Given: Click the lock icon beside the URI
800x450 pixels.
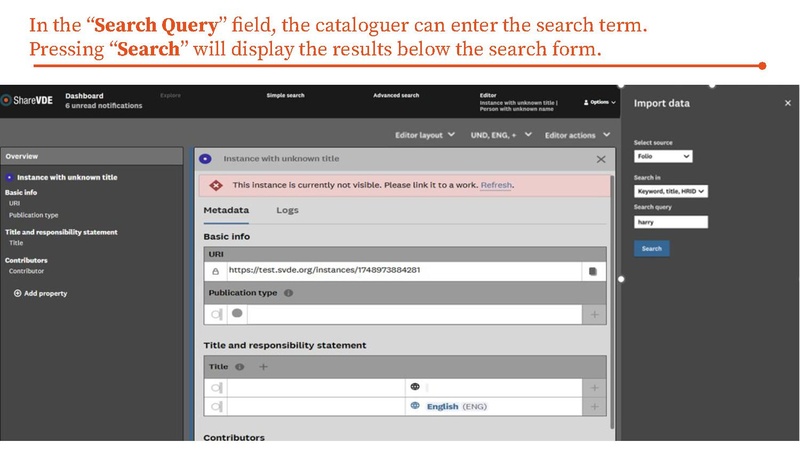Looking at the screenshot, I should click(x=215, y=270).
